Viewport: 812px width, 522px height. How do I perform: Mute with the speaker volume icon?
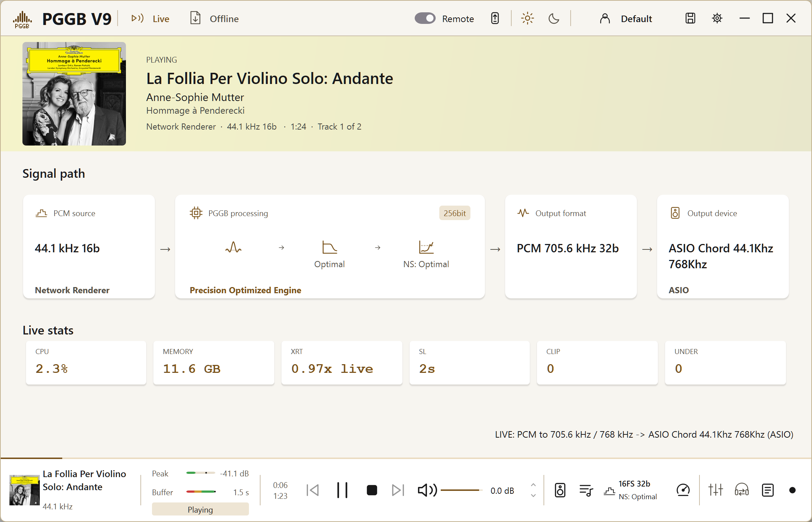click(427, 491)
